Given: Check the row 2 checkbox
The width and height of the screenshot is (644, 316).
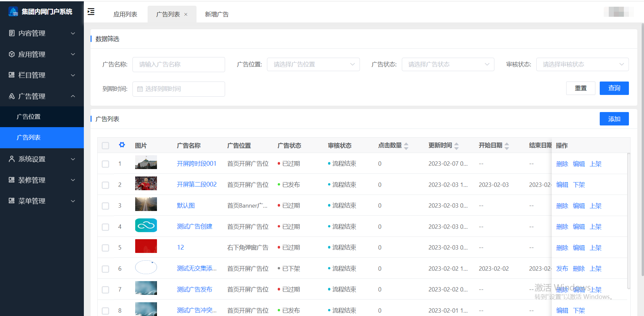Looking at the screenshot, I should pyautogui.click(x=105, y=185).
